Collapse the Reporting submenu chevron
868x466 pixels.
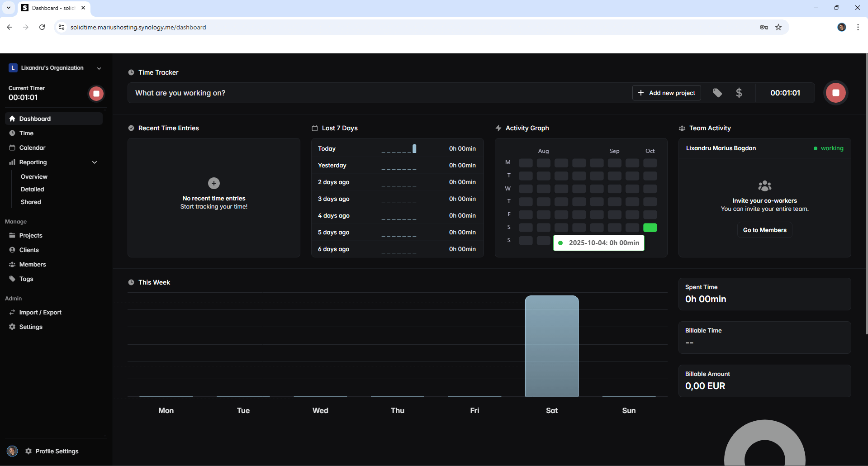tap(95, 162)
